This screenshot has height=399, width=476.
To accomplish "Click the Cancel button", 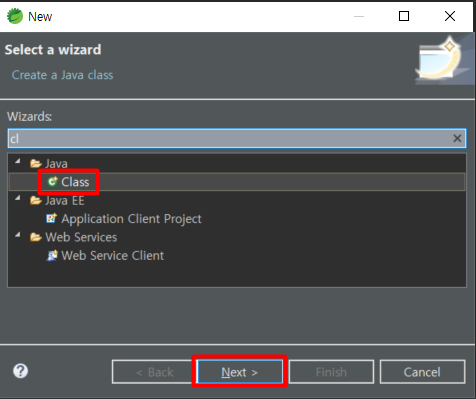I will coord(422,372).
